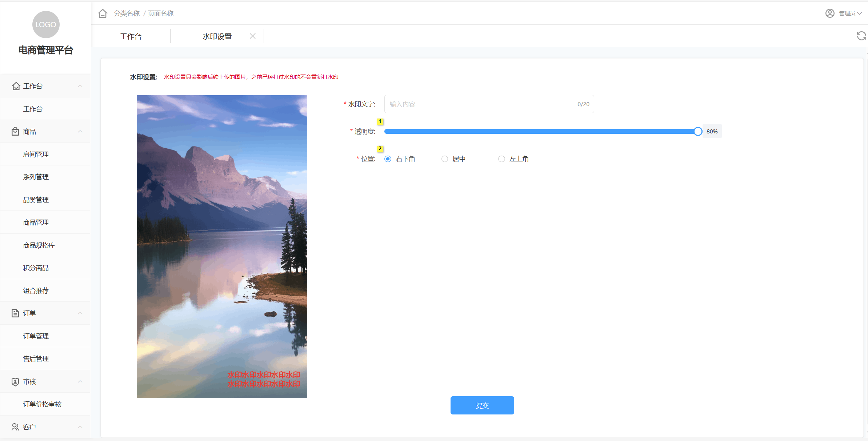Click the 审核 shield icon in sidebar
Viewport: 868px width, 441px height.
[x=15, y=382]
